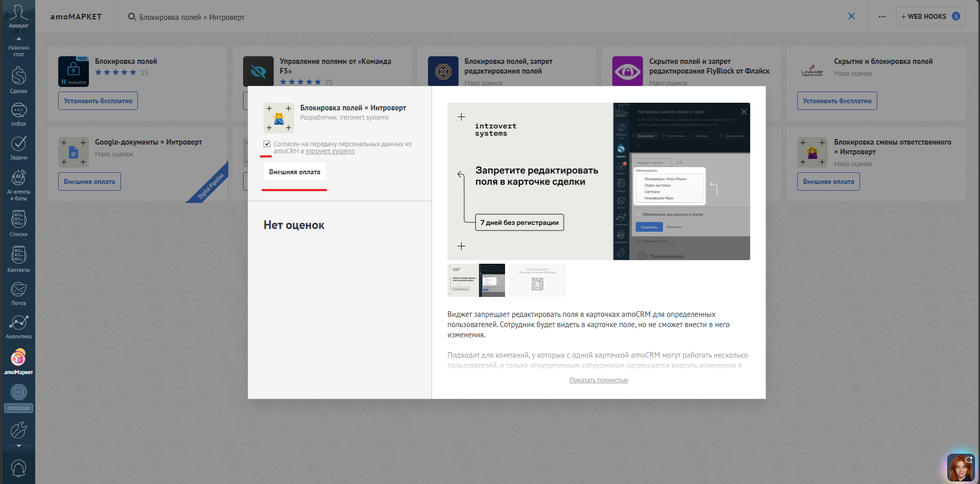Open the introvert systems link

click(x=330, y=151)
